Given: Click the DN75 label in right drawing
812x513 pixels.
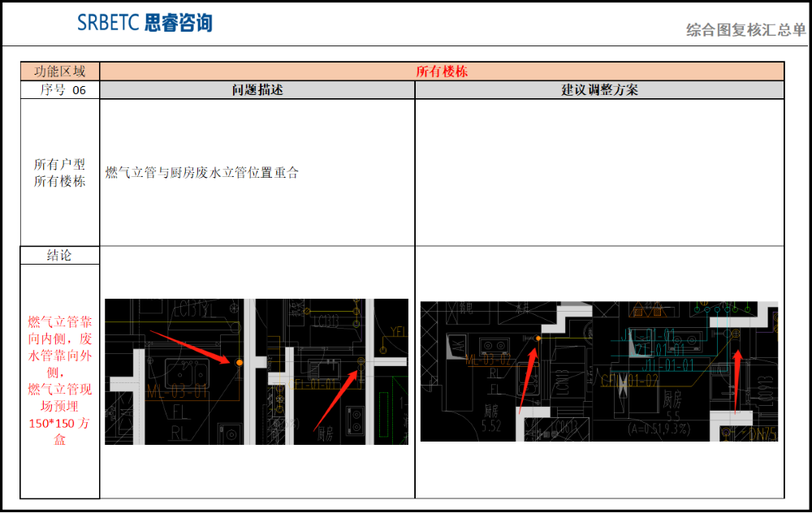Looking at the screenshot, I should pyautogui.click(x=762, y=433).
